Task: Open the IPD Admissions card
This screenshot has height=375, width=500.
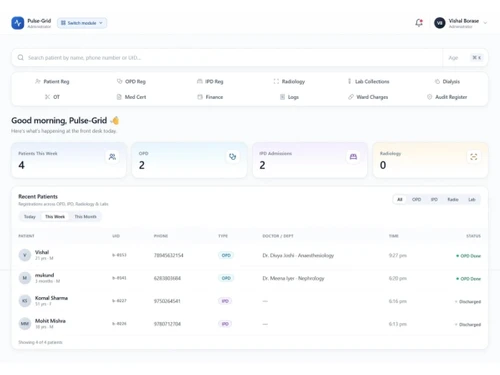Action: (x=310, y=160)
